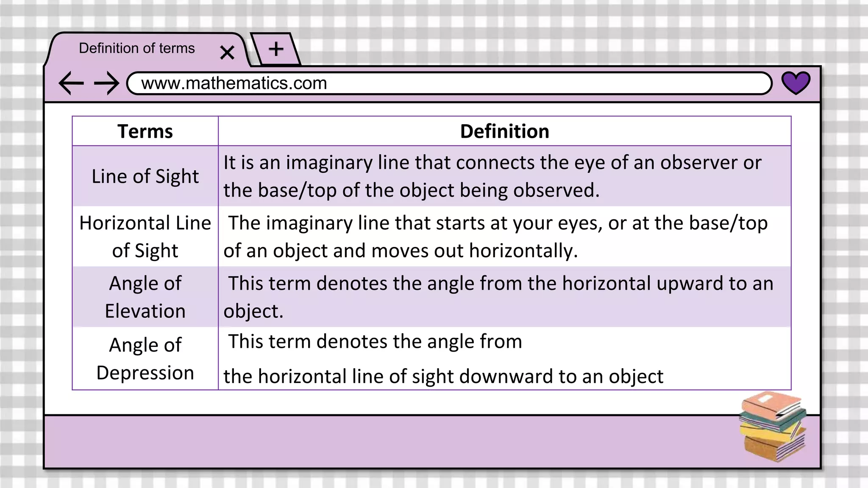Click the purple heart favorite icon
The height and width of the screenshot is (488, 868).
click(x=796, y=83)
